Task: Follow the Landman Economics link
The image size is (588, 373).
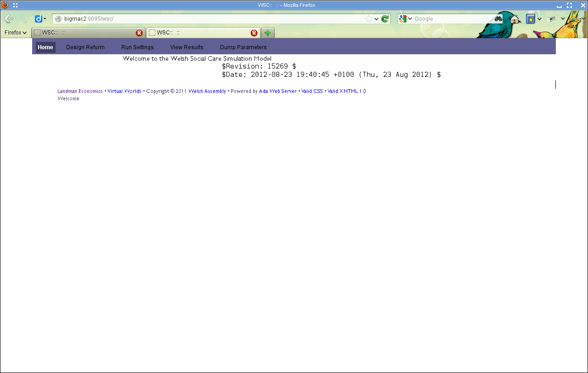Action: (80, 91)
